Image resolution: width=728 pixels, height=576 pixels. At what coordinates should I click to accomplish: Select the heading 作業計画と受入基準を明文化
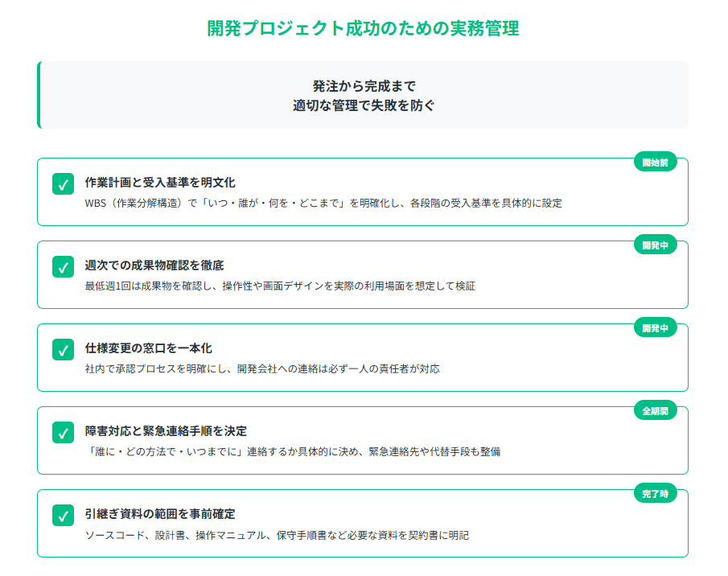pyautogui.click(x=160, y=183)
